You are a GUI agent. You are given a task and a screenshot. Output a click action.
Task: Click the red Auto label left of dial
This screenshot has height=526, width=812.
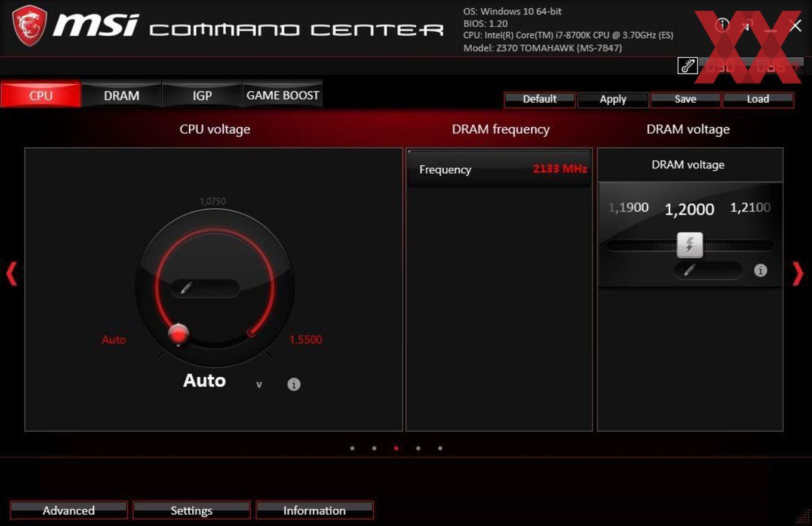click(114, 340)
